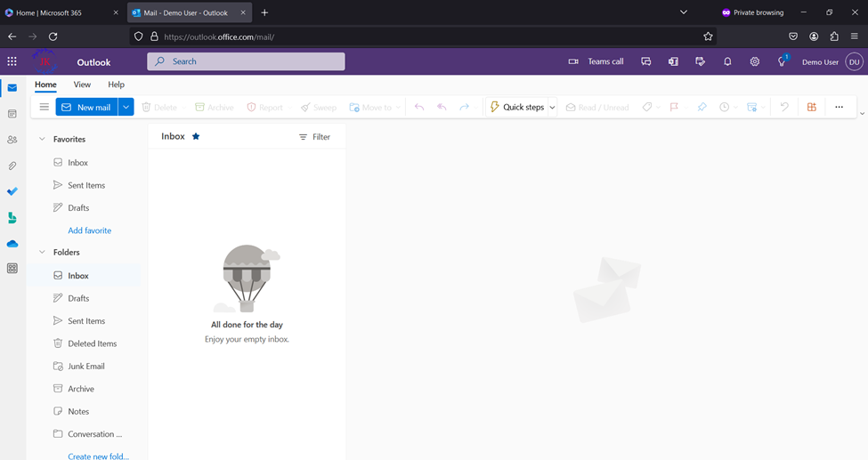Toggle Read / Unread status
This screenshot has height=460, width=868.
coord(597,108)
